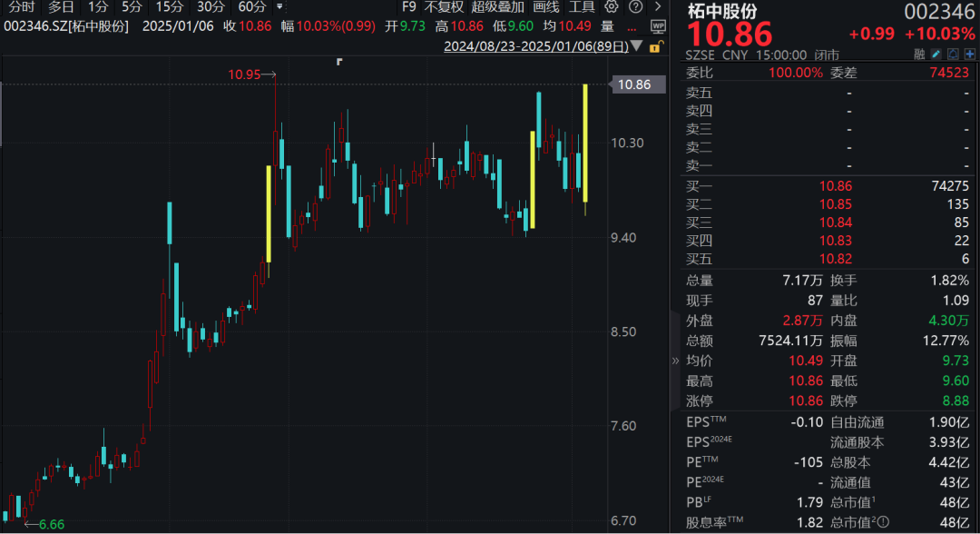The height and width of the screenshot is (534, 980).
Task: Click the WP monitor icon
Action: [x=658, y=25]
